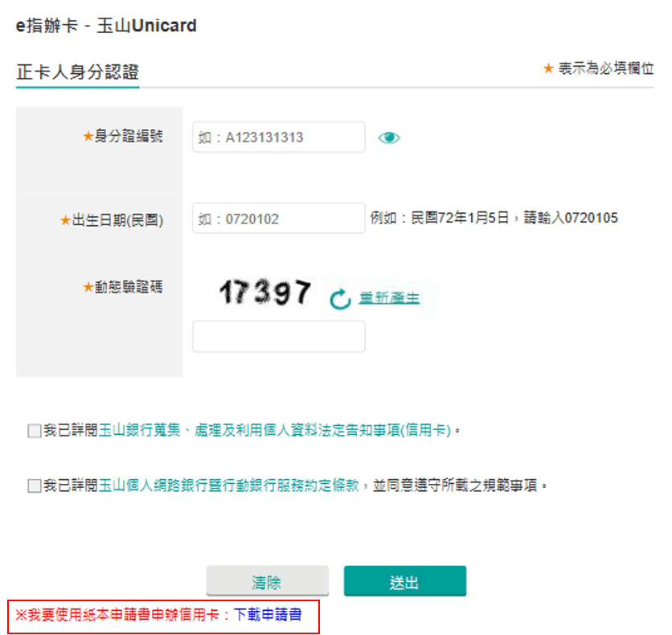Click the 17397 captcha image
The width and height of the screenshot is (672, 635).
pyautogui.click(x=264, y=293)
